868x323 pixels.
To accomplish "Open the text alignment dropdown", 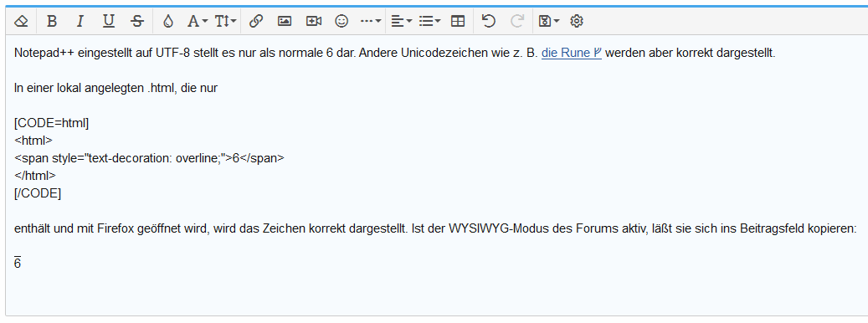I will (401, 22).
